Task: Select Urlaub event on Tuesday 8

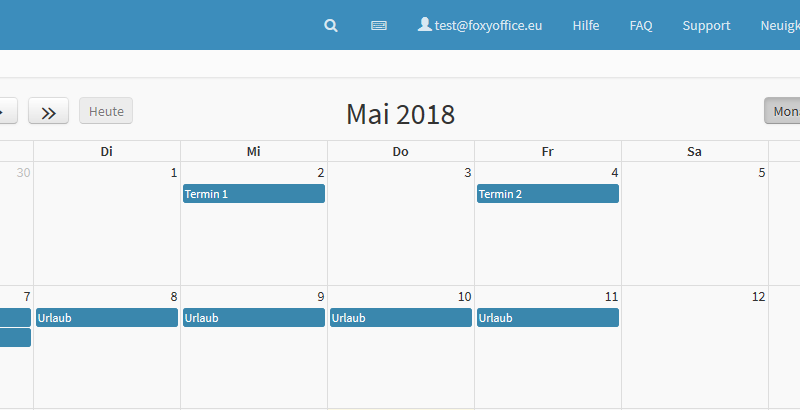Action: coord(107,318)
